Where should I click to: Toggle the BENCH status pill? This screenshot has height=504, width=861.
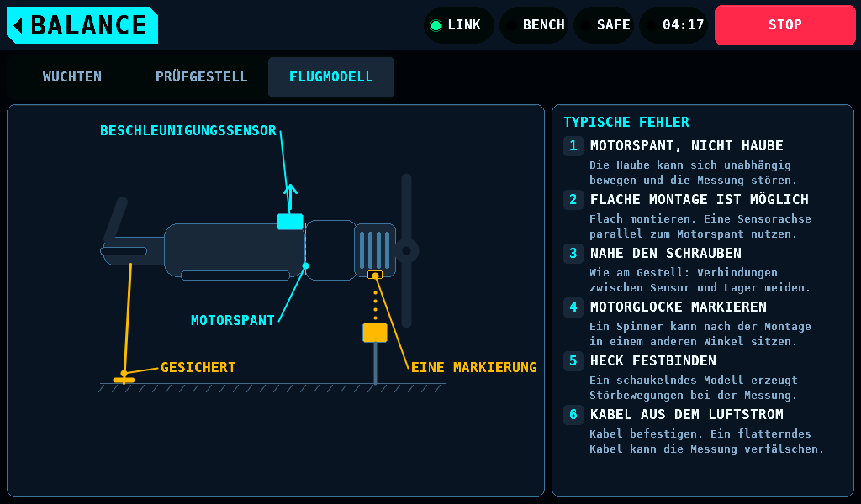coord(534,25)
